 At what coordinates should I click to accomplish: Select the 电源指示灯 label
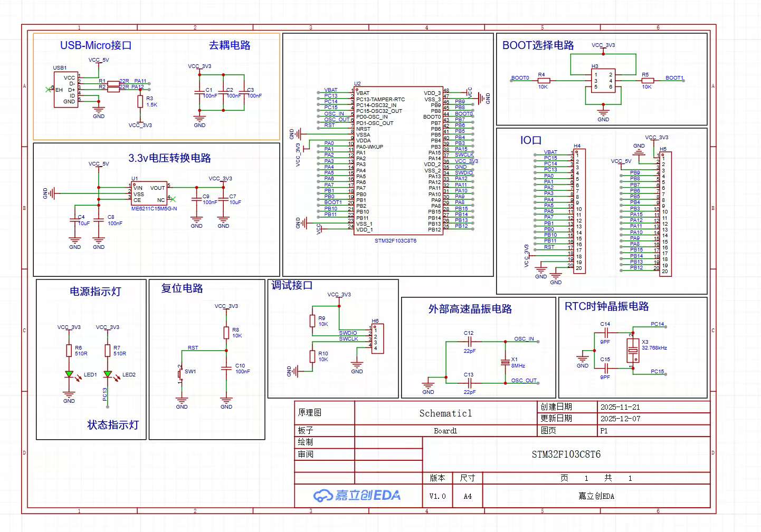point(96,292)
